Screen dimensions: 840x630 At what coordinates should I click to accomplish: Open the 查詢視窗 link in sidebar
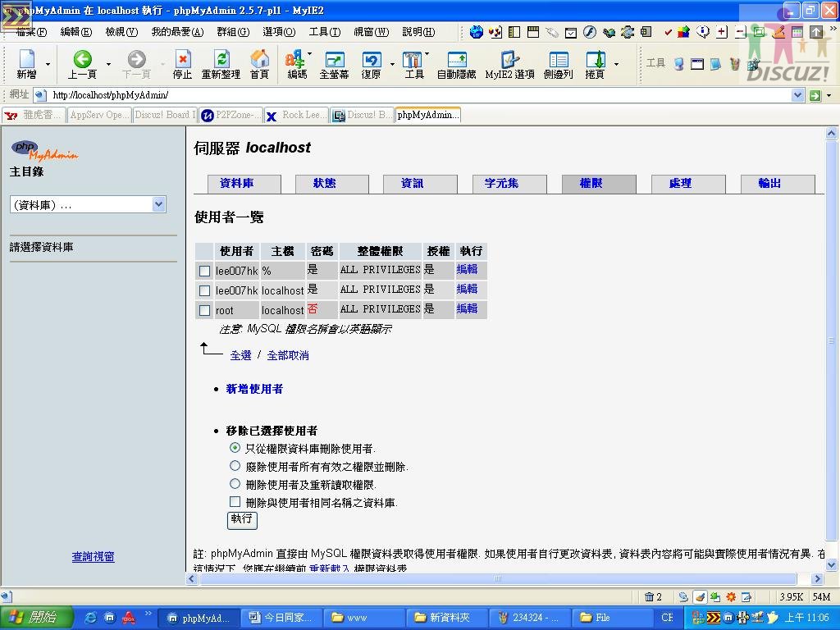click(94, 557)
